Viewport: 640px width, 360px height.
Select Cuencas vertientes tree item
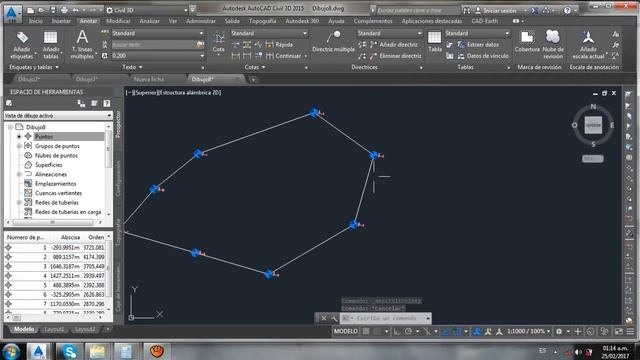point(58,193)
